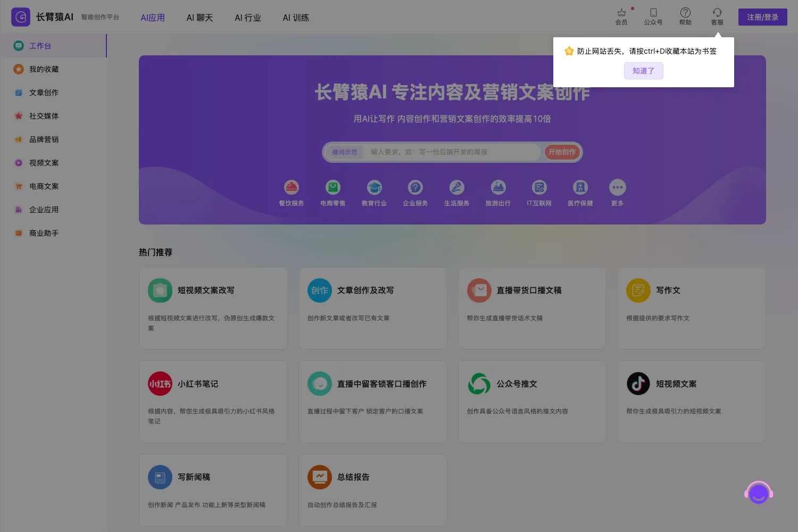Image resolution: width=798 pixels, height=532 pixels.
Task: Open 商业助手 in the sidebar
Action: tap(53, 233)
